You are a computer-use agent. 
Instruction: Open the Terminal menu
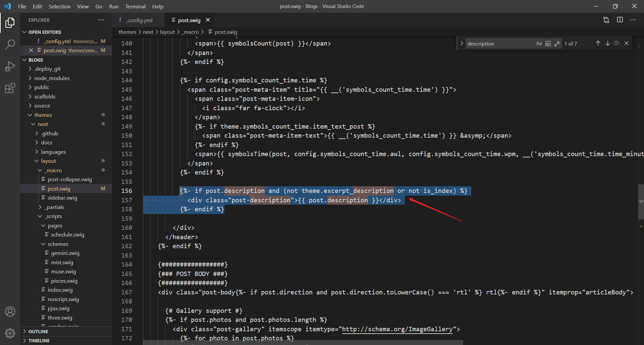click(x=135, y=6)
